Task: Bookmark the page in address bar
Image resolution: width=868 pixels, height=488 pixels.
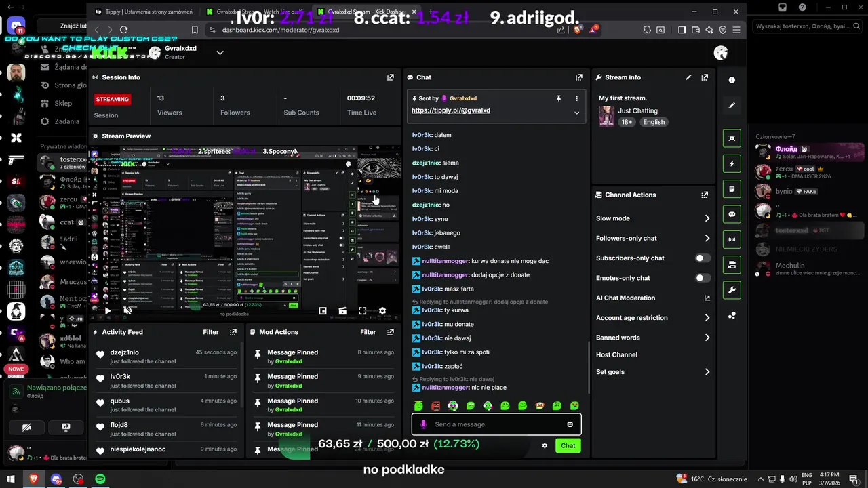Action: (195, 30)
